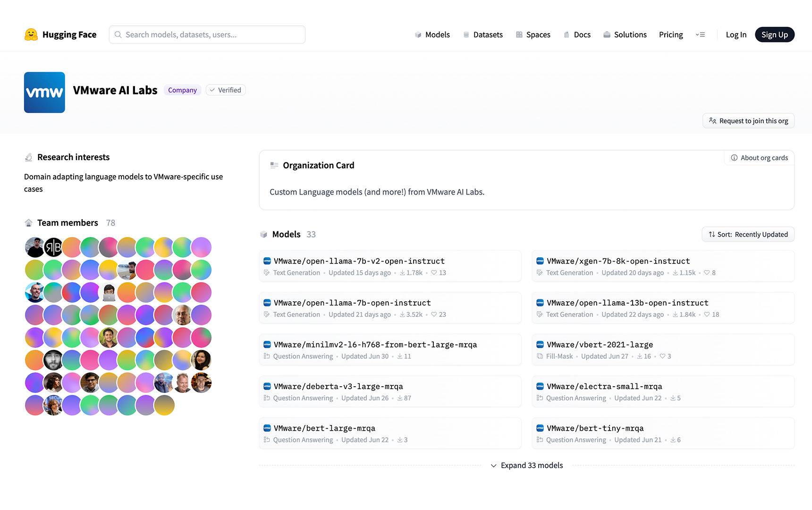The image size is (812, 510).
Task: Click vmw icon beside open-llama-7b-v2-open-instruct
Action: click(267, 261)
